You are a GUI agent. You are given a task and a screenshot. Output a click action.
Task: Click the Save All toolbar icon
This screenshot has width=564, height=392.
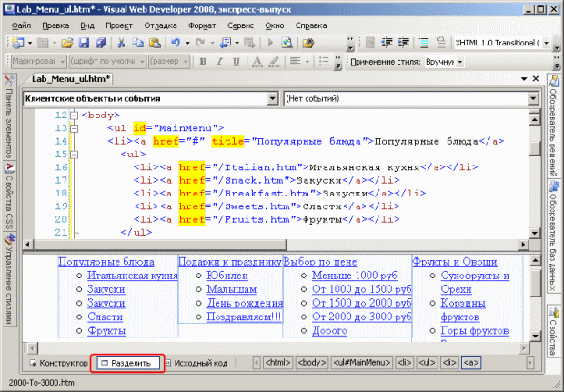[99, 43]
